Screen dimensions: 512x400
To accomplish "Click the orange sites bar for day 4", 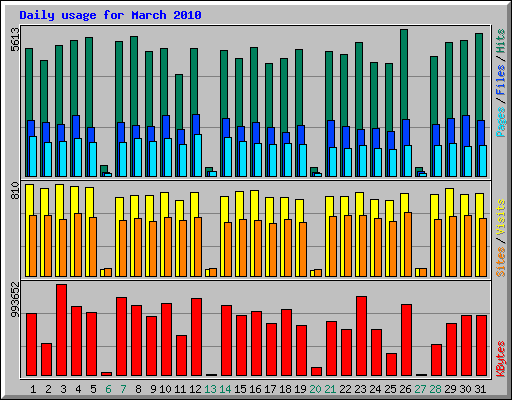I will pos(78,245).
